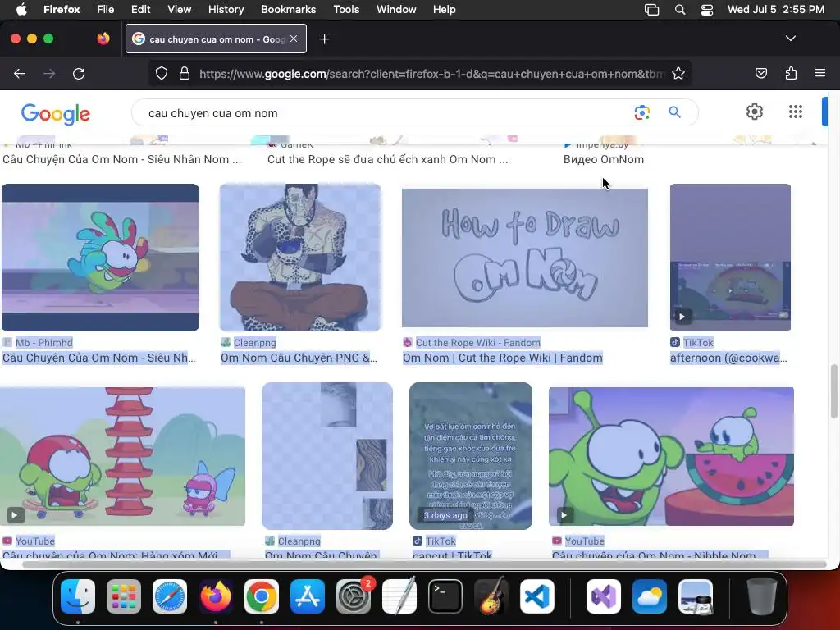Open Launchpad from the Dock

[124, 596]
